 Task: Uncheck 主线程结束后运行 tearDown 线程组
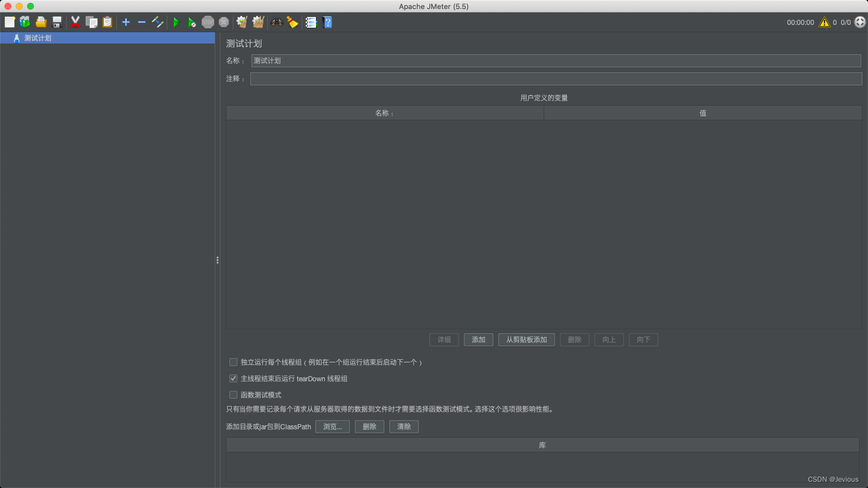click(x=233, y=378)
